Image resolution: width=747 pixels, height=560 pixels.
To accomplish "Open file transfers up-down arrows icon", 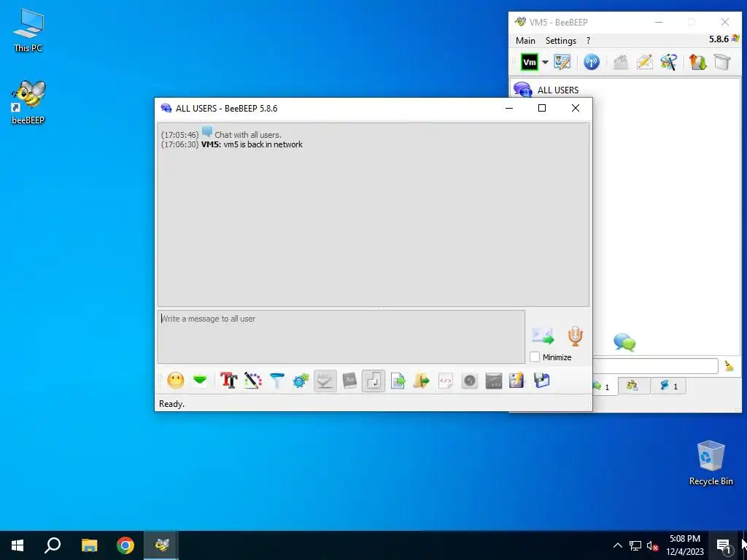I will point(698,63).
